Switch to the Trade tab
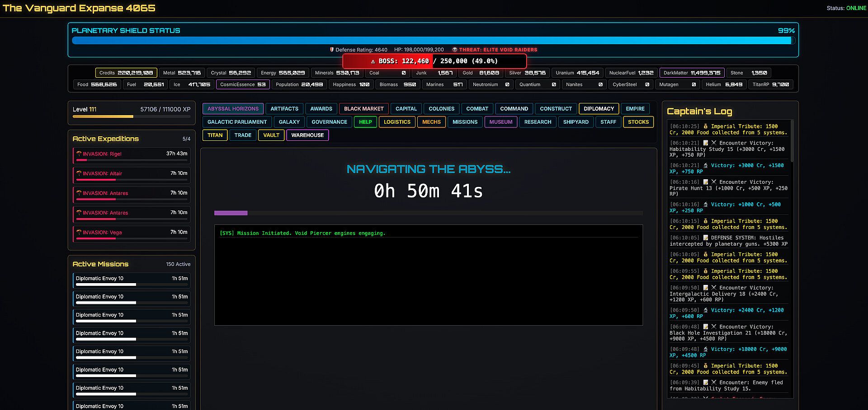This screenshot has width=868, height=410. [243, 135]
